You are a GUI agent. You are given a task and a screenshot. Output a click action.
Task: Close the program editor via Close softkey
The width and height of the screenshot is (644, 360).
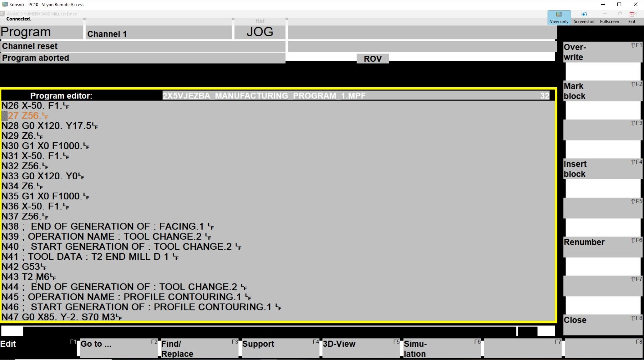[602, 324]
